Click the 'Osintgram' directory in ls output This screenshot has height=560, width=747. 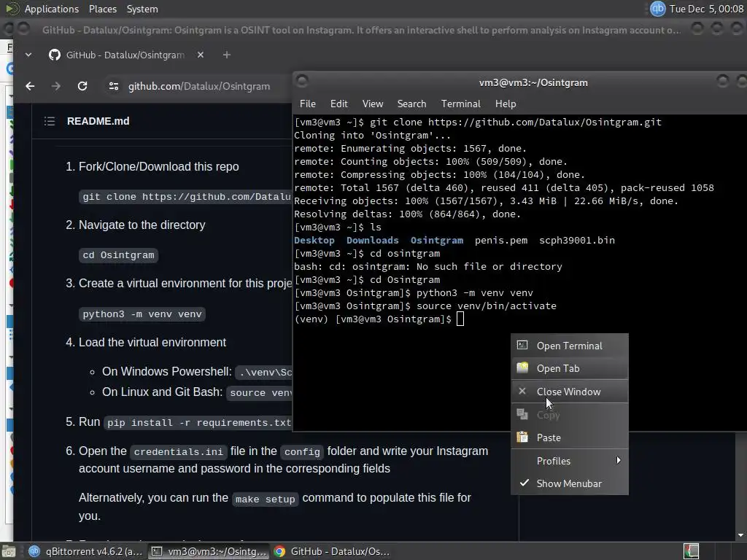pyautogui.click(x=437, y=241)
